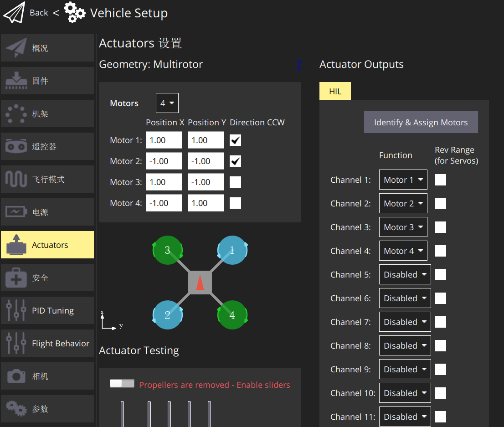Click the 遥控器 radio controller icon
The width and height of the screenshot is (504, 427).
pos(16,146)
